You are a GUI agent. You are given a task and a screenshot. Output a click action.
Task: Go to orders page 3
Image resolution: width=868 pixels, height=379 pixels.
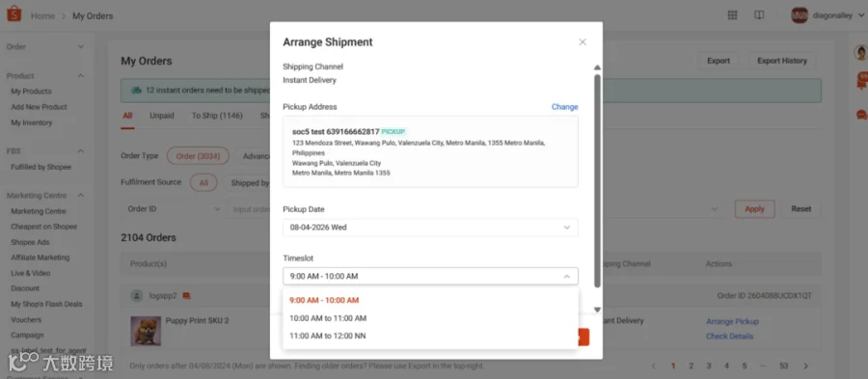[x=709, y=365]
